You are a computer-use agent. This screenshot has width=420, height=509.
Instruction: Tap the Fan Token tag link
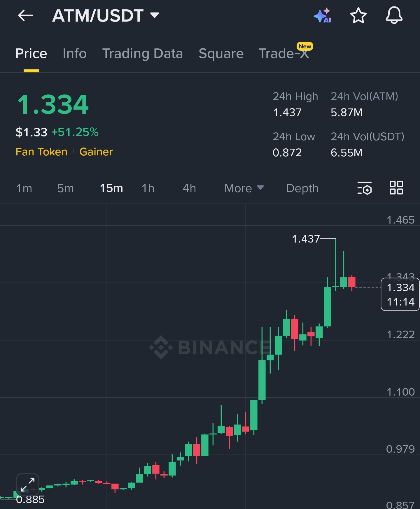(41, 152)
